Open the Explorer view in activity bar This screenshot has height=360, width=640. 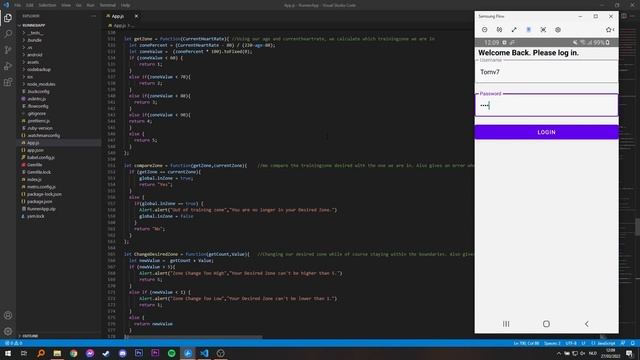point(8,18)
